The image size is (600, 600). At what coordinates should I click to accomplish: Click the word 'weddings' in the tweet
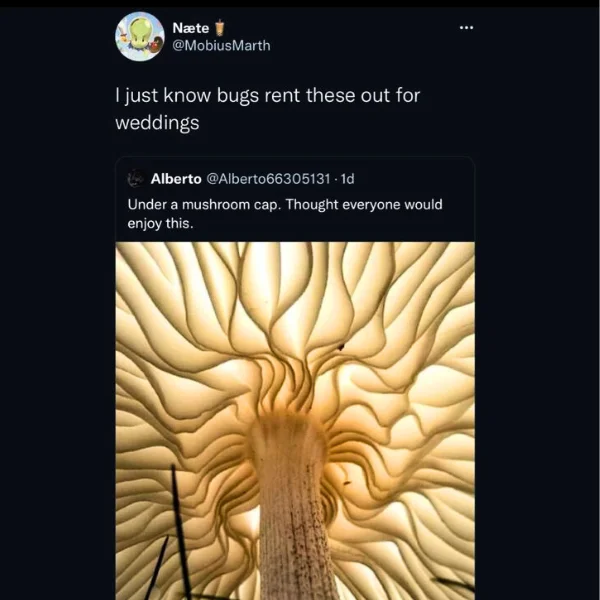click(x=157, y=123)
